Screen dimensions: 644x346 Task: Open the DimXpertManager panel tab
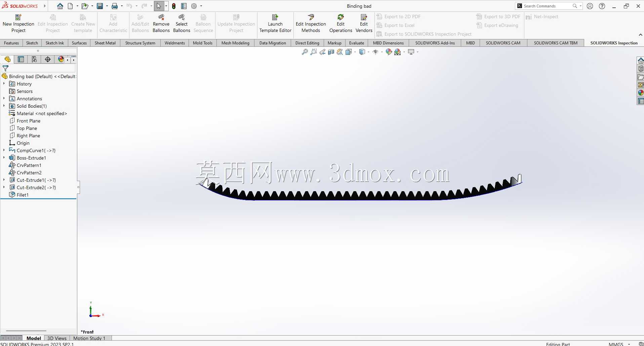coord(48,60)
